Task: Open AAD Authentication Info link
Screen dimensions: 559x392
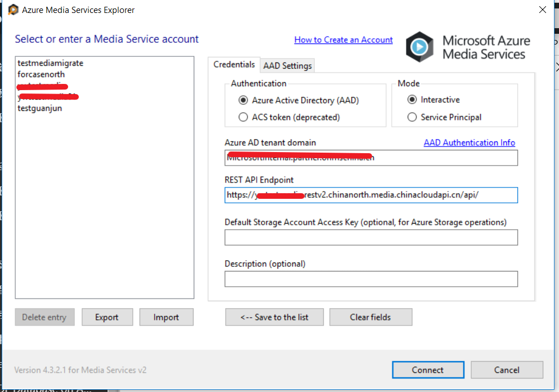Action: click(x=469, y=142)
